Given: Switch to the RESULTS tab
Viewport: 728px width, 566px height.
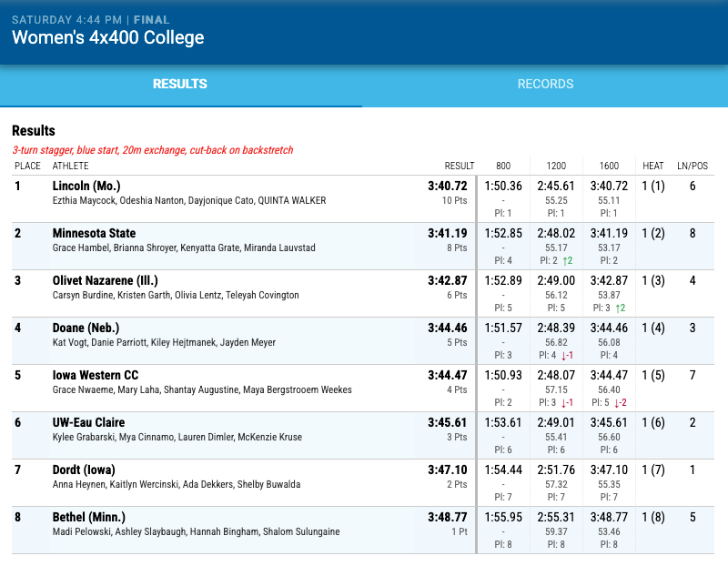Looking at the screenshot, I should (180, 84).
